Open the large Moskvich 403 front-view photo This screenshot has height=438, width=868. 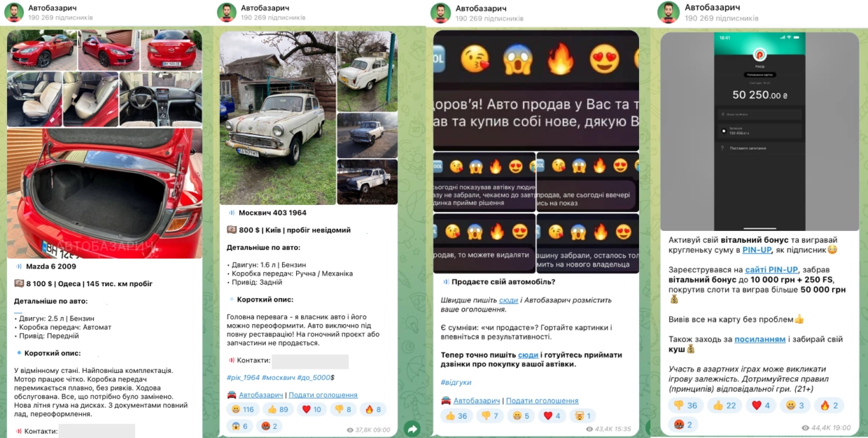[x=278, y=118]
